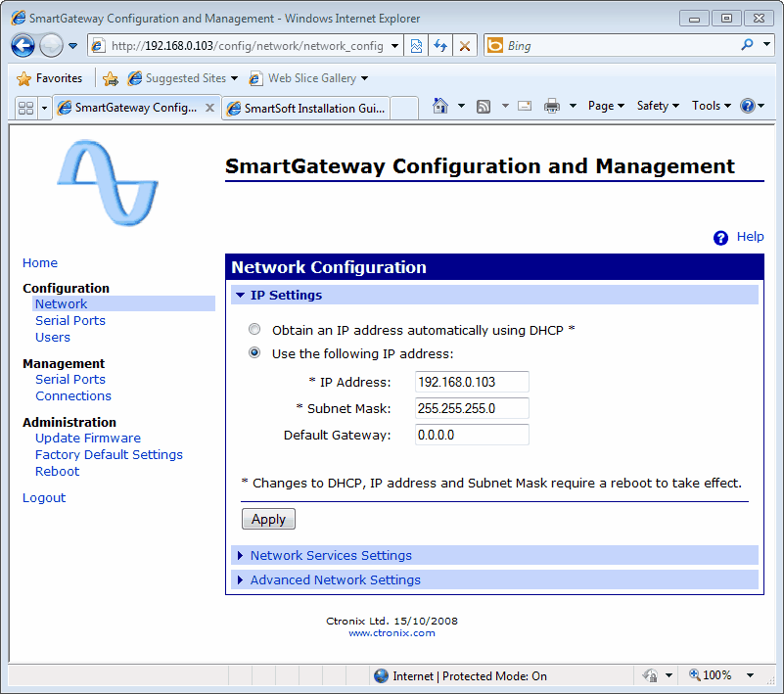This screenshot has height=694, width=784.
Task: Collapse the IP Settings section
Action: pyautogui.click(x=494, y=295)
